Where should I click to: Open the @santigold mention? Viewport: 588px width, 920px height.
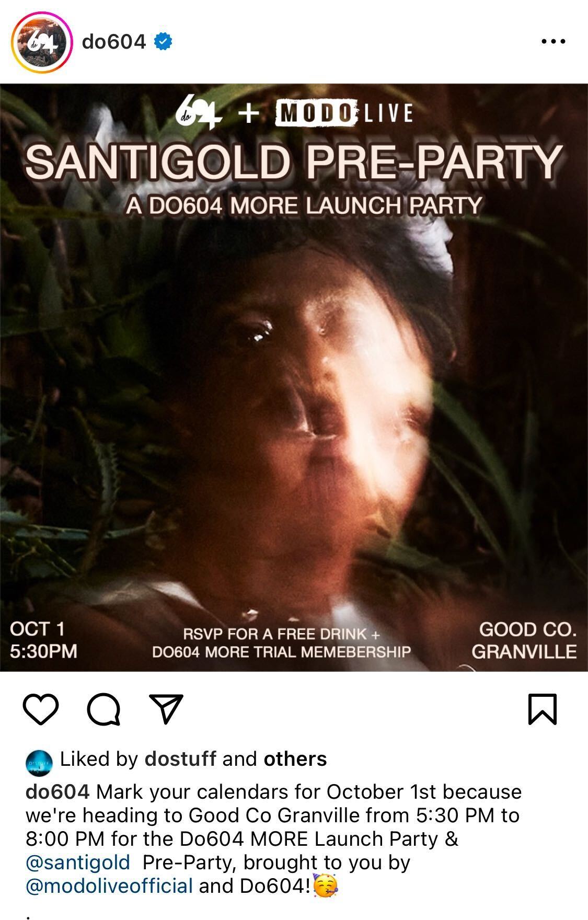coord(78,862)
